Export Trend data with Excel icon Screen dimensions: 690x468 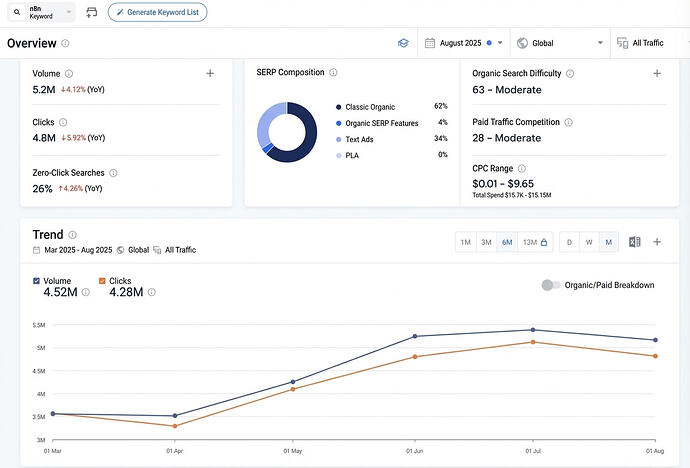coord(634,242)
